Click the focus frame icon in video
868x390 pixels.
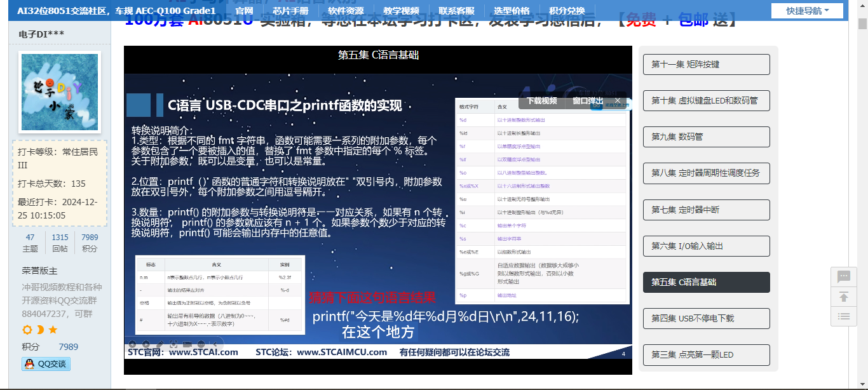[x=173, y=344]
